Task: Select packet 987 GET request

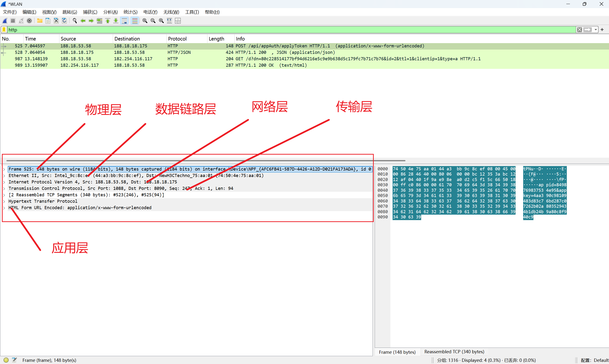Action: click(305, 59)
